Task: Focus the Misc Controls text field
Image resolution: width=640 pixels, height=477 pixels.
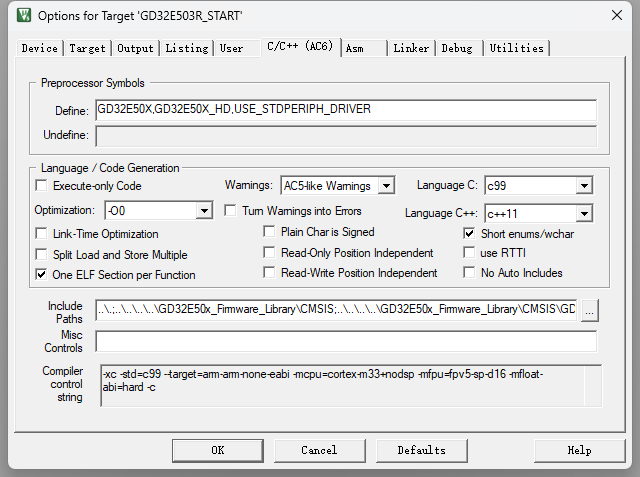Action: point(346,341)
